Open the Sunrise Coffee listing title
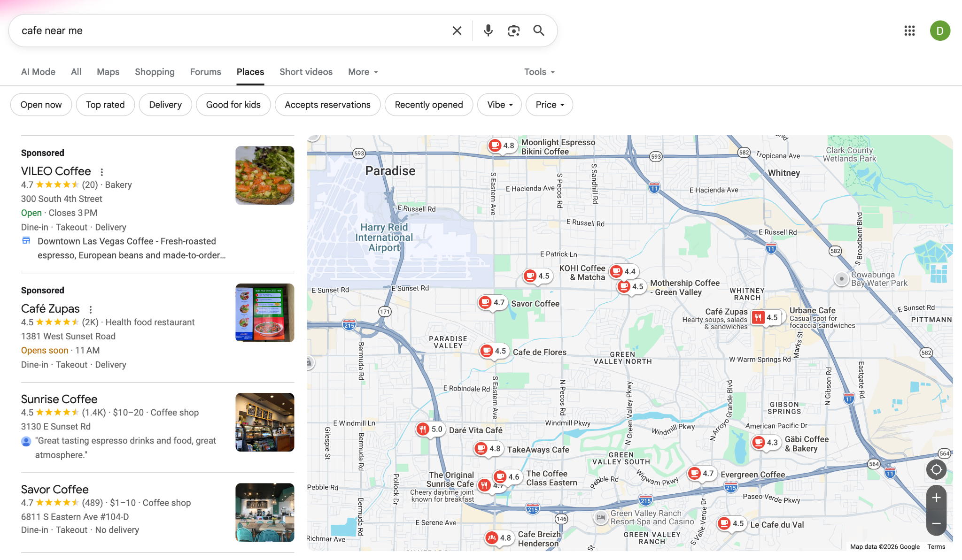 coord(59,399)
